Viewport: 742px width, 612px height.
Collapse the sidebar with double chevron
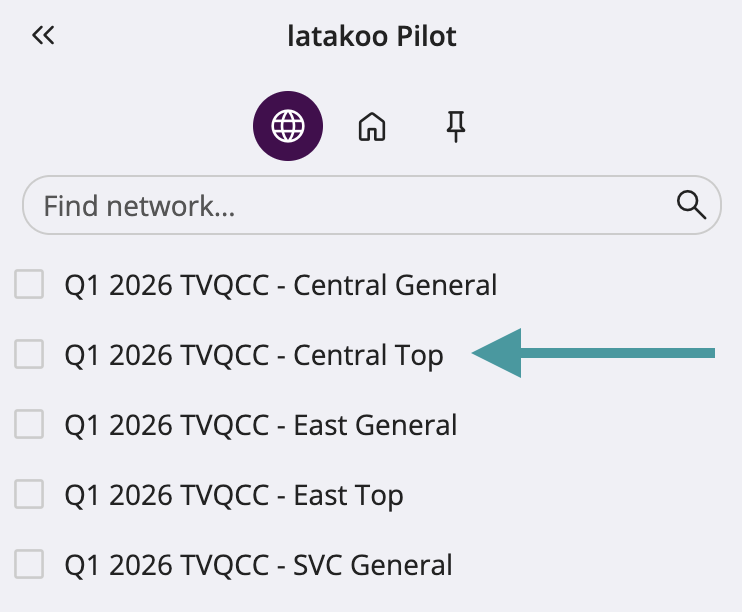[43, 37]
